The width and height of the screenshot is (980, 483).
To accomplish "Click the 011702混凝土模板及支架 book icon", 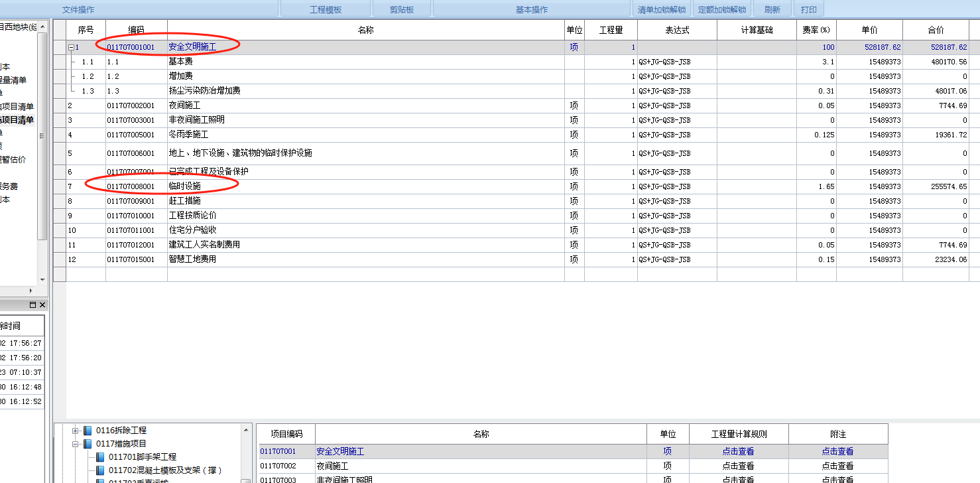I will coord(100,470).
